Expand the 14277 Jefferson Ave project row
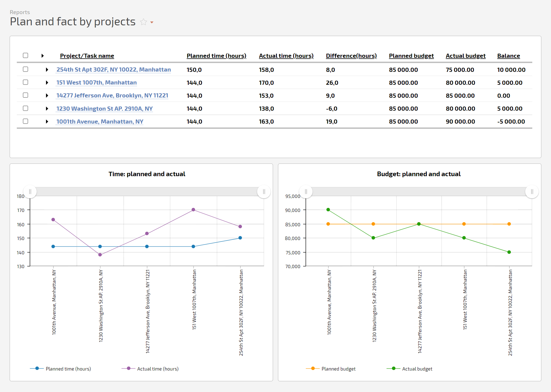551x392 pixels. pyautogui.click(x=47, y=96)
